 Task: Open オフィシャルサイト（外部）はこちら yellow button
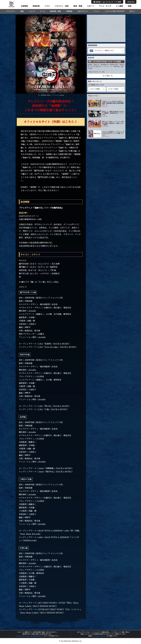click(x=51, y=122)
